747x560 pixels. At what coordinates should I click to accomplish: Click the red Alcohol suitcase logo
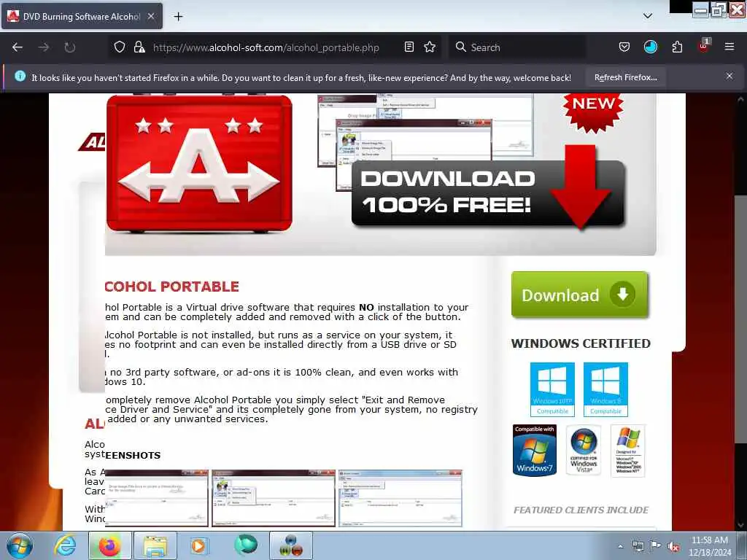[199, 163]
